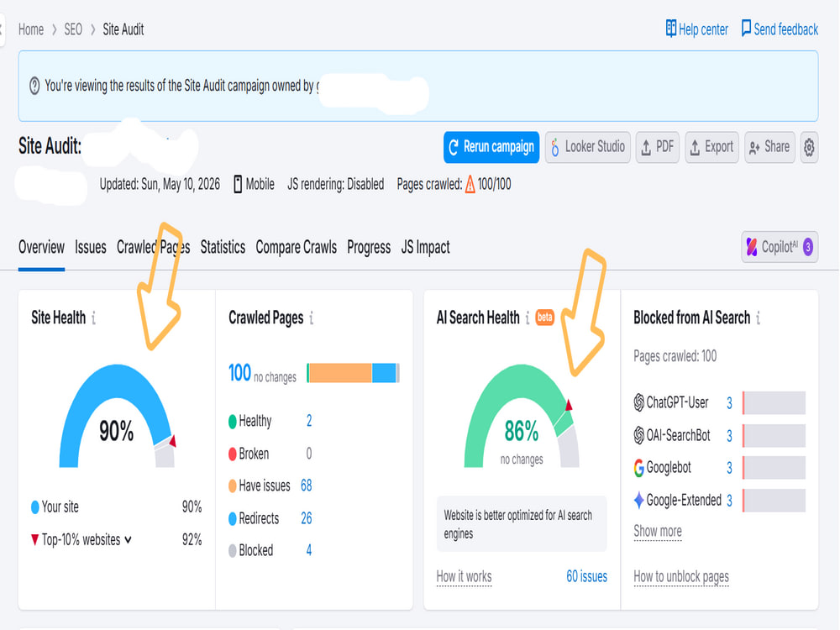Click the OAI-SearchBot logo icon
Screen dimensions: 840x630
(638, 435)
